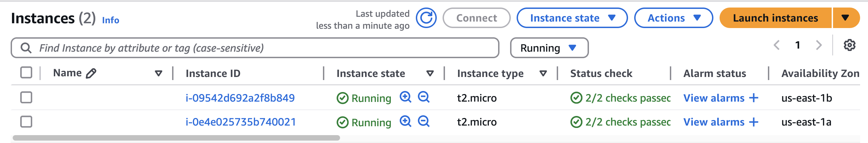This screenshot has height=143, width=868.
Task: Zoom out filter for first Running instance
Action: [424, 97]
